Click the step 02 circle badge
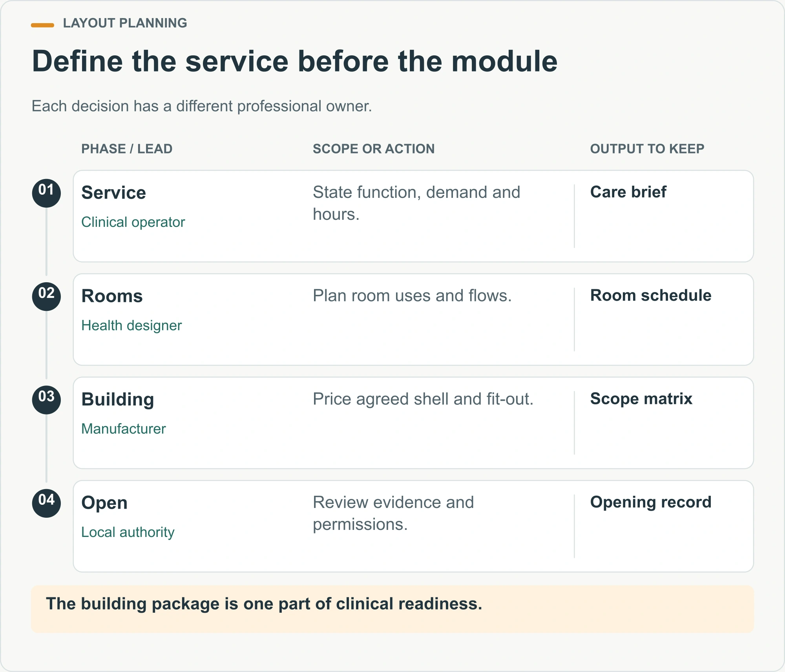This screenshot has height=672, width=785. coord(46,296)
